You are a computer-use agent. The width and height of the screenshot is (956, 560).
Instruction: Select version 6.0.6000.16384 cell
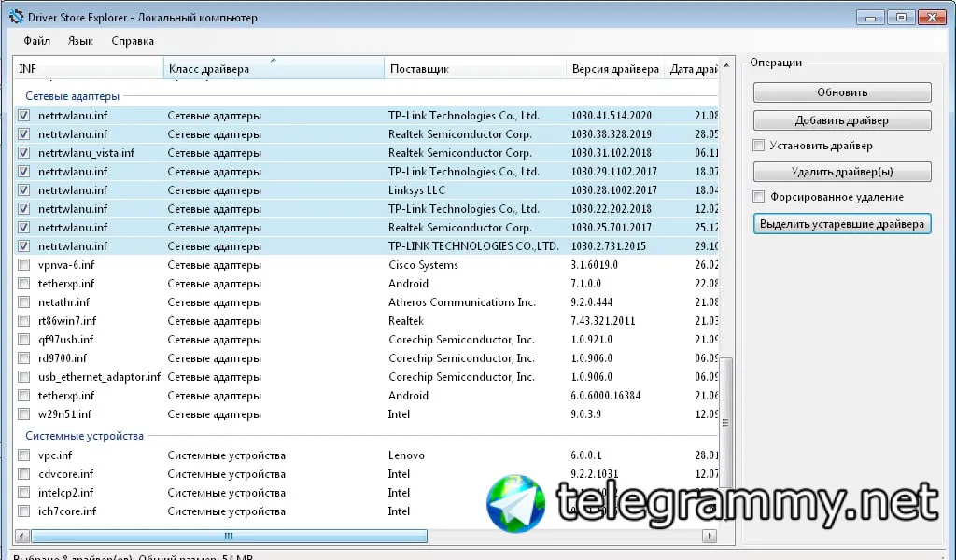tap(605, 396)
